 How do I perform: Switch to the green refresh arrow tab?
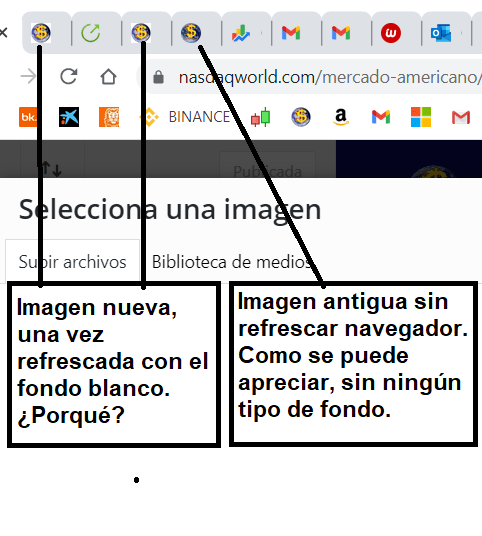[x=96, y=33]
